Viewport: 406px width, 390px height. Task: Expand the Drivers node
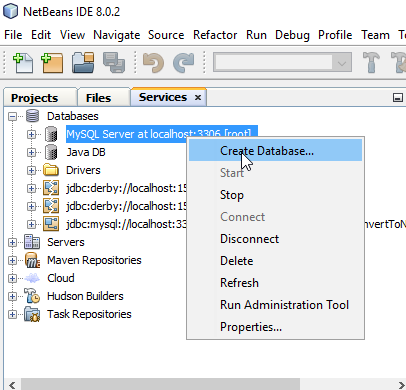31,170
